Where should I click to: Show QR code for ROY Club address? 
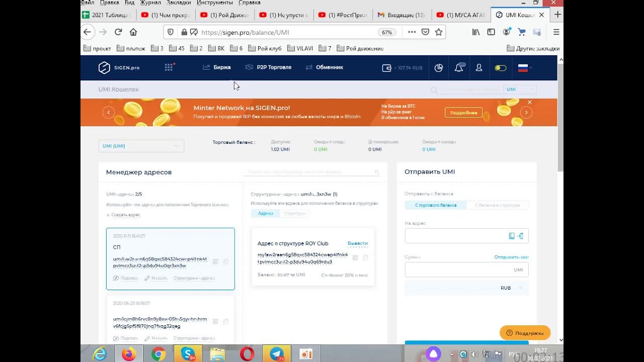(355, 258)
